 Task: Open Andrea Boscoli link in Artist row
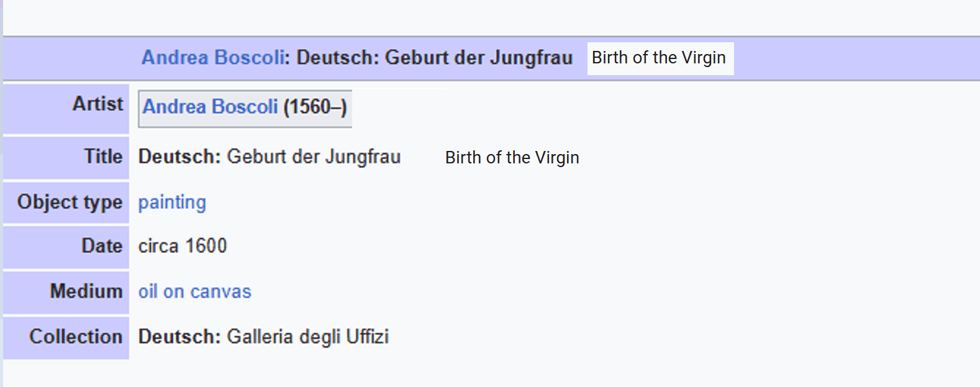[211, 107]
